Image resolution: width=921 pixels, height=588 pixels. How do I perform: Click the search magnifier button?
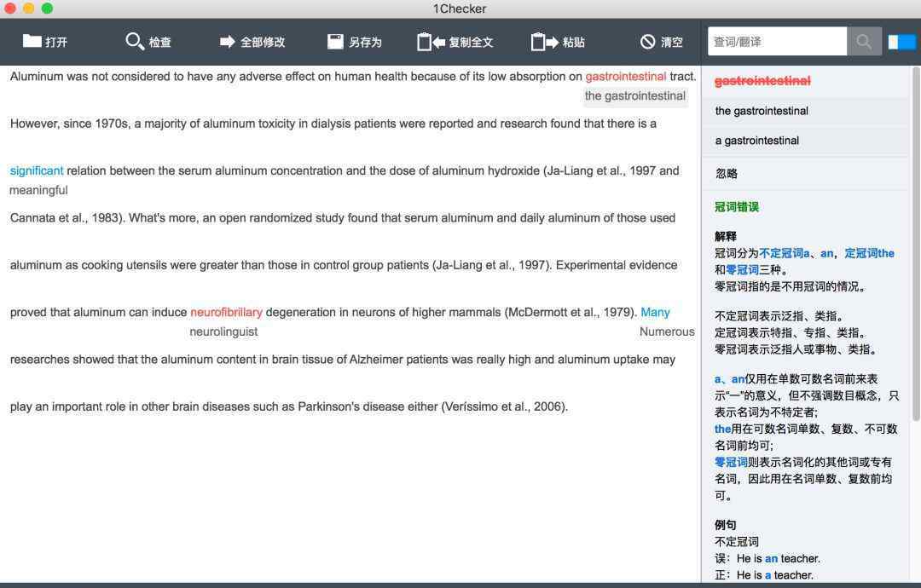tap(864, 41)
